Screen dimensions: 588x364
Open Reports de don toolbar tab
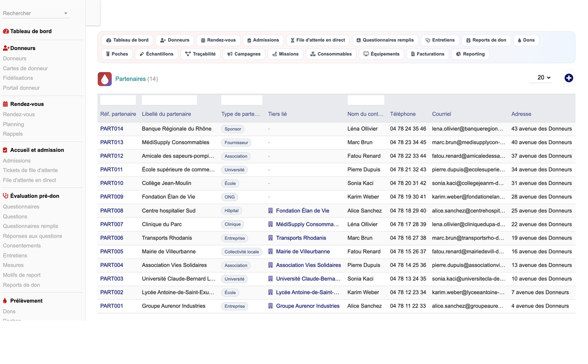[x=486, y=40]
